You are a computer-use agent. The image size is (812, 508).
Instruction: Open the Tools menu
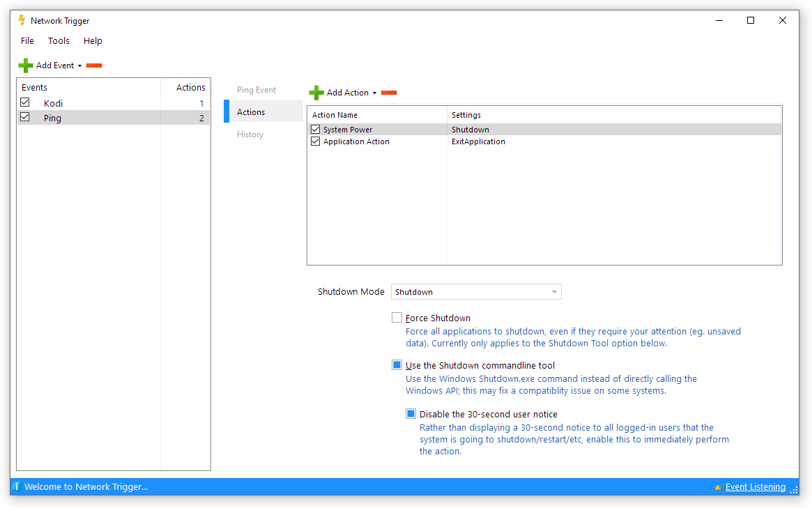click(59, 41)
